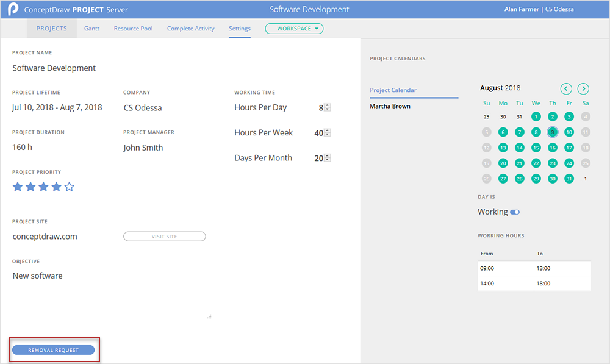610x364 pixels.
Task: Click Alan Farmer user name
Action: coord(522,9)
